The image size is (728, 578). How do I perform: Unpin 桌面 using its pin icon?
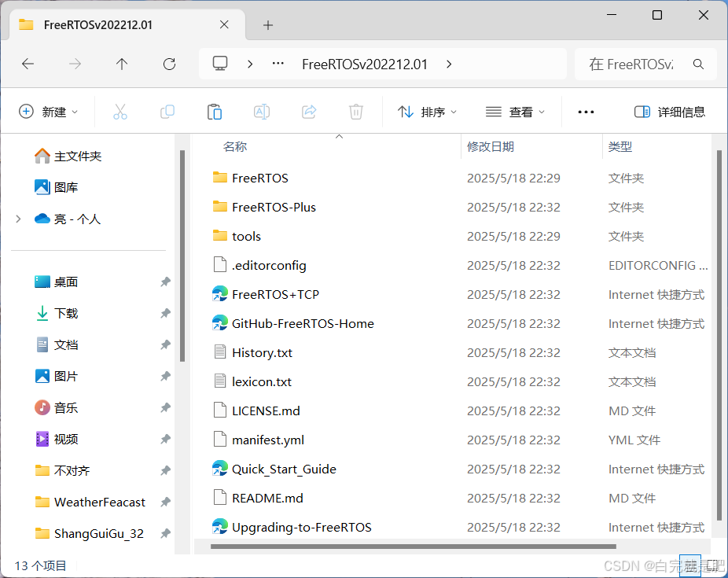165,282
